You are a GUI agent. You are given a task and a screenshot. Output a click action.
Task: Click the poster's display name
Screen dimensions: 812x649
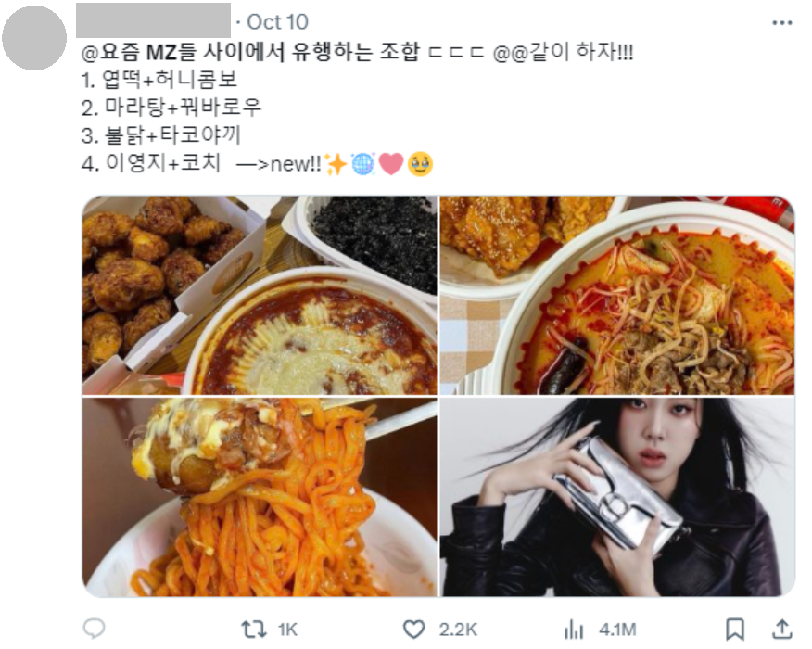click(x=153, y=20)
